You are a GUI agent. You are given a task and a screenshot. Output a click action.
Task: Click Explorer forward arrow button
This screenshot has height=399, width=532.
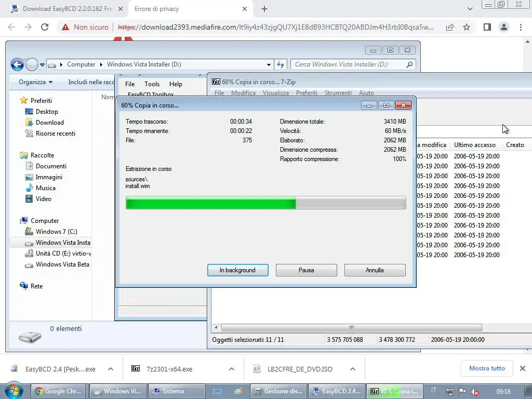click(32, 64)
